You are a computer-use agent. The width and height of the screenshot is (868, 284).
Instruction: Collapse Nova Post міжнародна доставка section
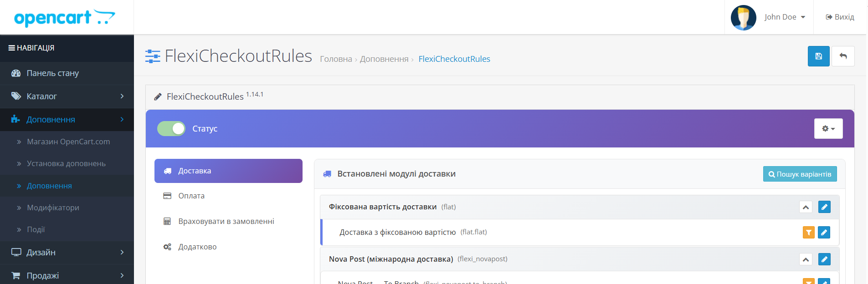click(806, 259)
